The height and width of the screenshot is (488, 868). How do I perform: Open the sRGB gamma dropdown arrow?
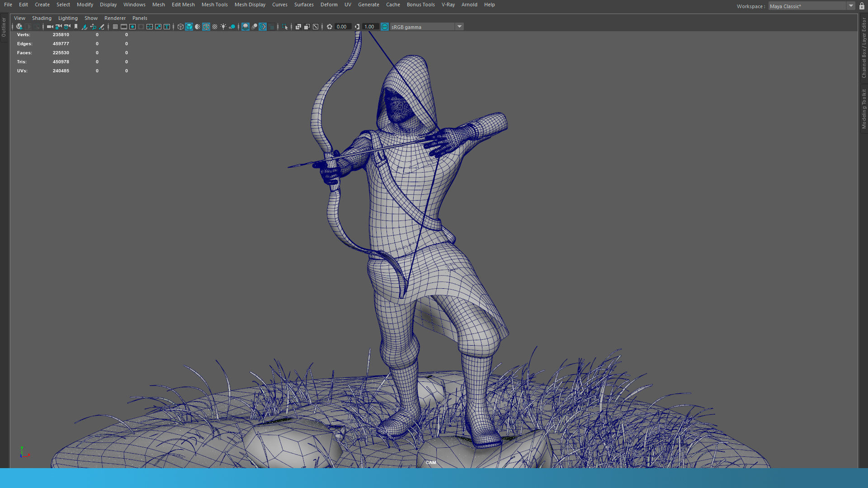(459, 27)
